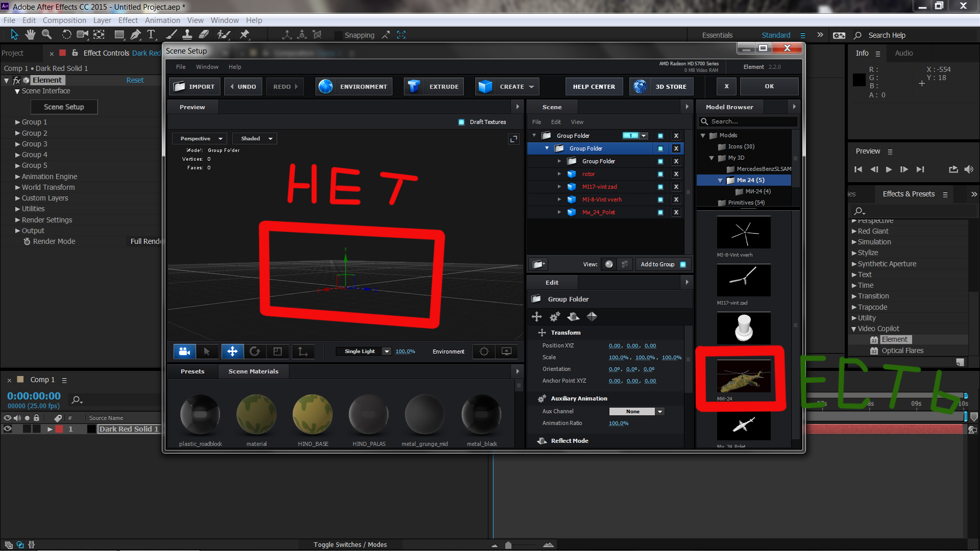Select the Clone Stamp tool
The height and width of the screenshot is (551, 980).
[187, 35]
